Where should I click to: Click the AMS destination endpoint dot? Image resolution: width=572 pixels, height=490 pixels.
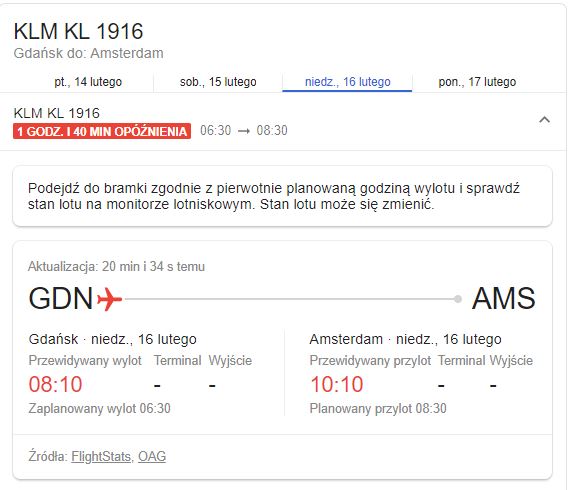click(457, 299)
